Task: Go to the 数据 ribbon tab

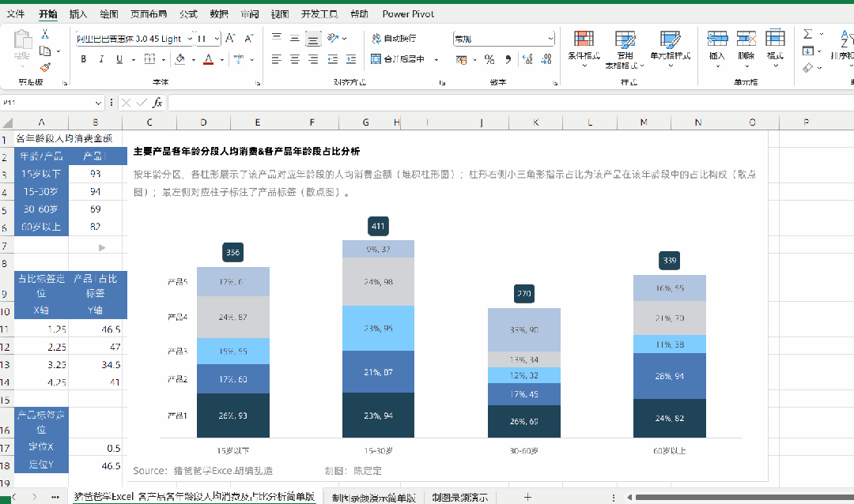Action: click(219, 14)
